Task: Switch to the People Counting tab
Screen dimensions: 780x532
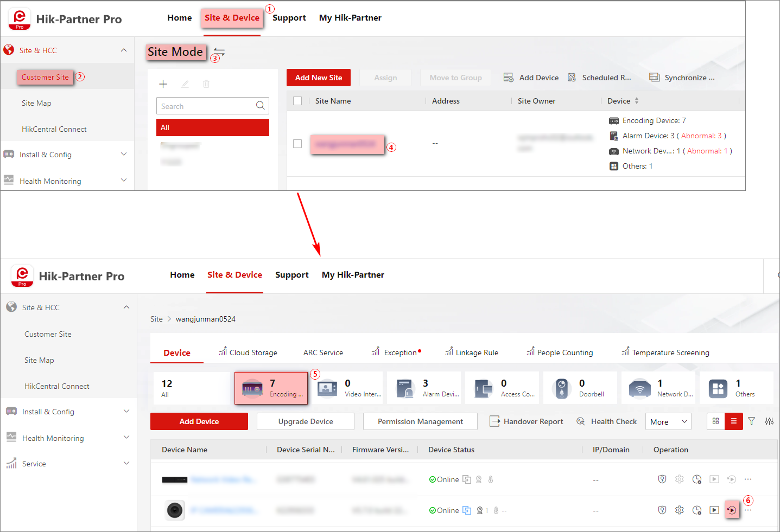Action: 560,352
